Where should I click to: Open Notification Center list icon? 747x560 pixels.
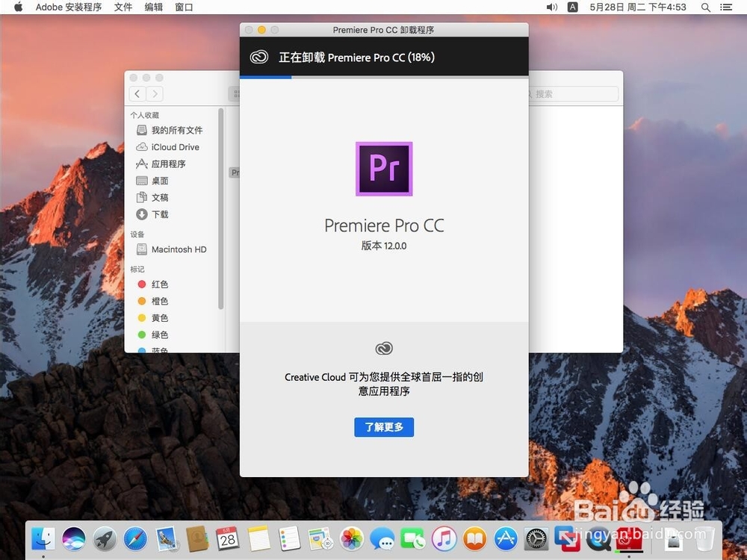point(726,7)
